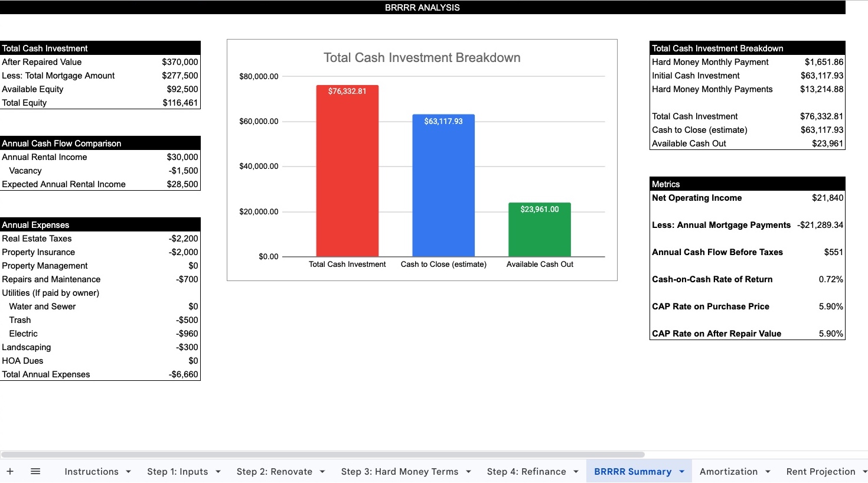Open the Step 1: Inputs tab

(x=177, y=471)
